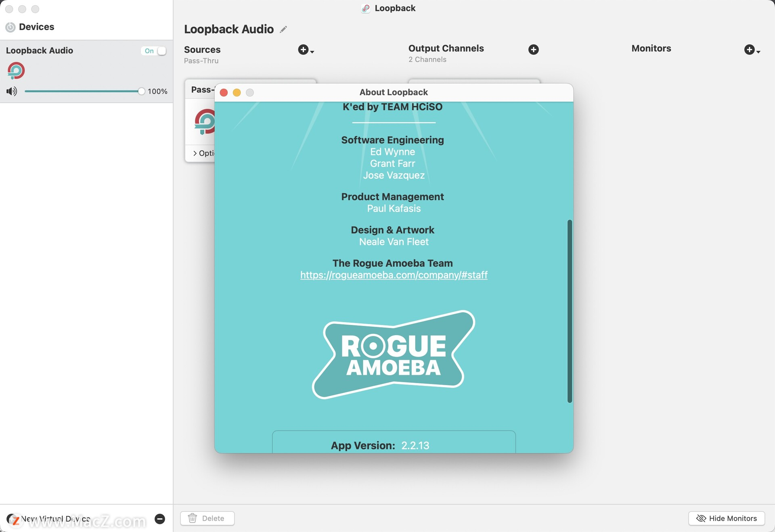Screen dimensions: 775x532
Task: Click the Hide Monitors button
Action: click(x=727, y=518)
